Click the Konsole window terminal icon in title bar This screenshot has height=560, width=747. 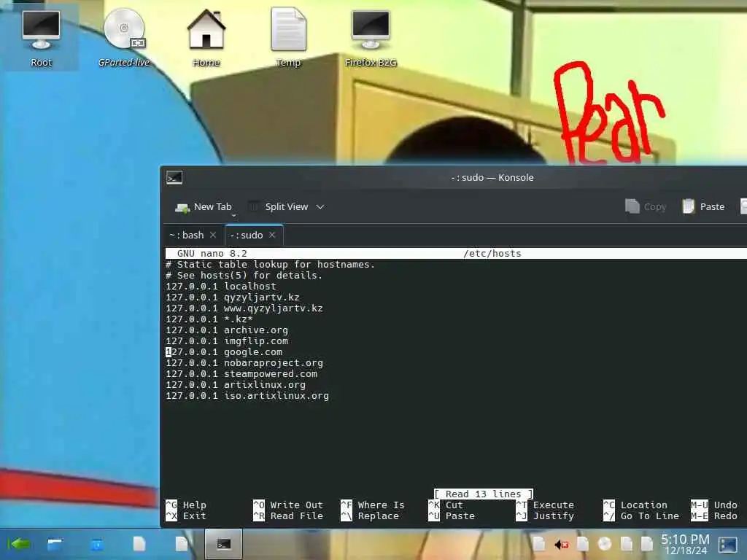(174, 178)
